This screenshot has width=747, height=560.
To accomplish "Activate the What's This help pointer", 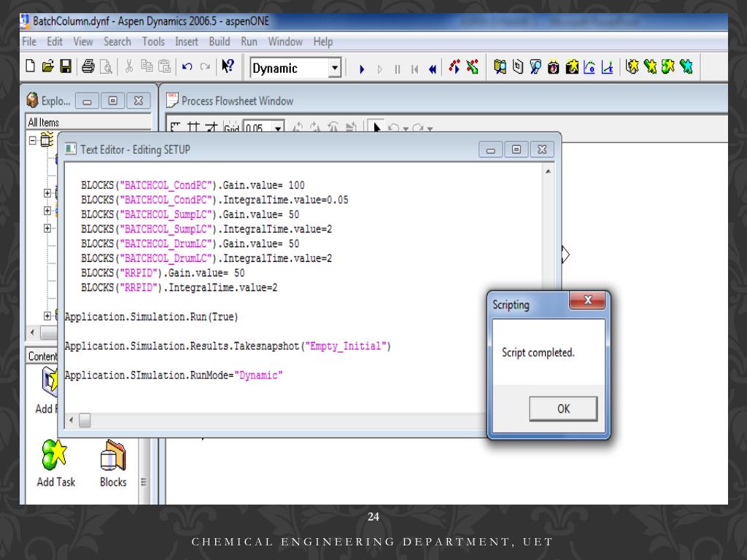I will click(228, 66).
